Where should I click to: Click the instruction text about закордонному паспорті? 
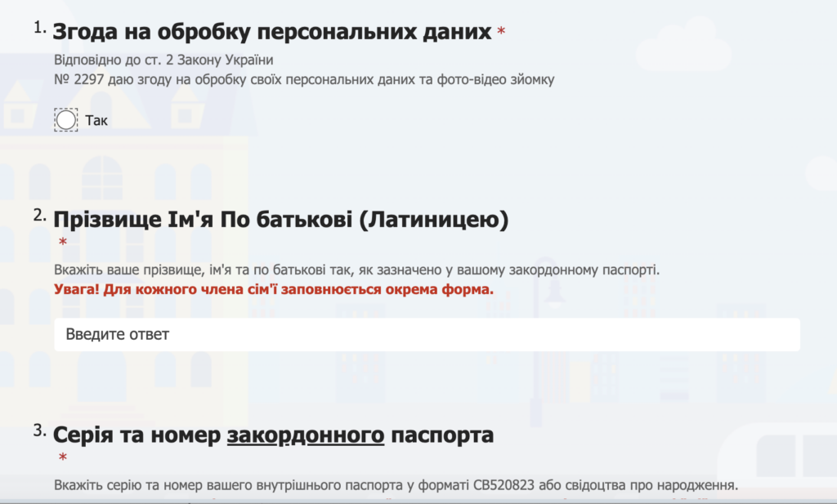tap(356, 270)
